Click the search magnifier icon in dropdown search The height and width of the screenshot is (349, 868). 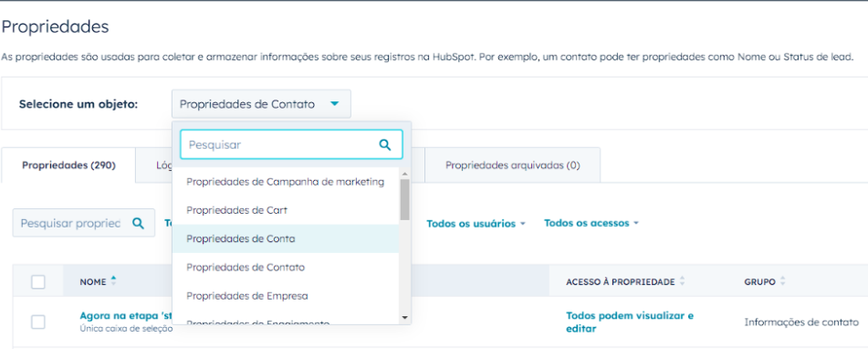(x=385, y=145)
